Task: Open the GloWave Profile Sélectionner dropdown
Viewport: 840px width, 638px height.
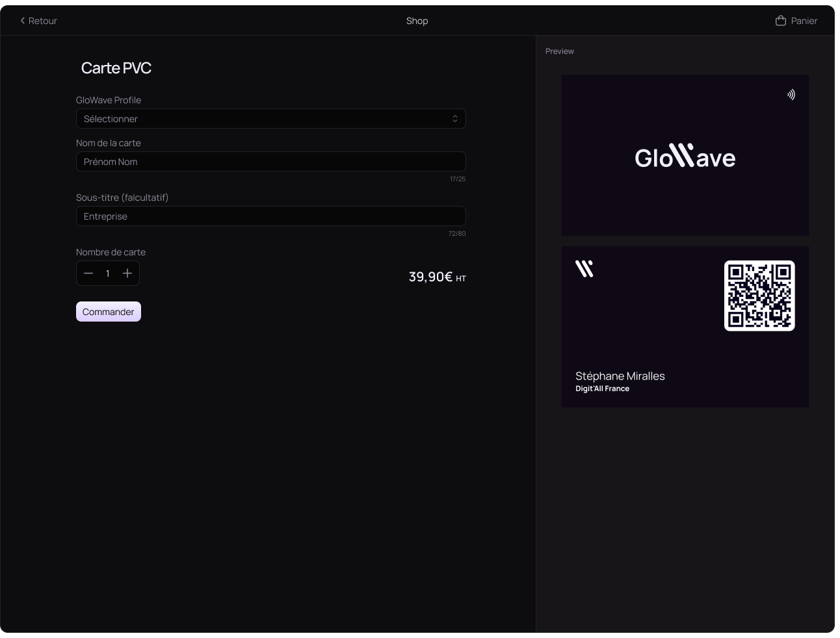Action: (x=271, y=119)
